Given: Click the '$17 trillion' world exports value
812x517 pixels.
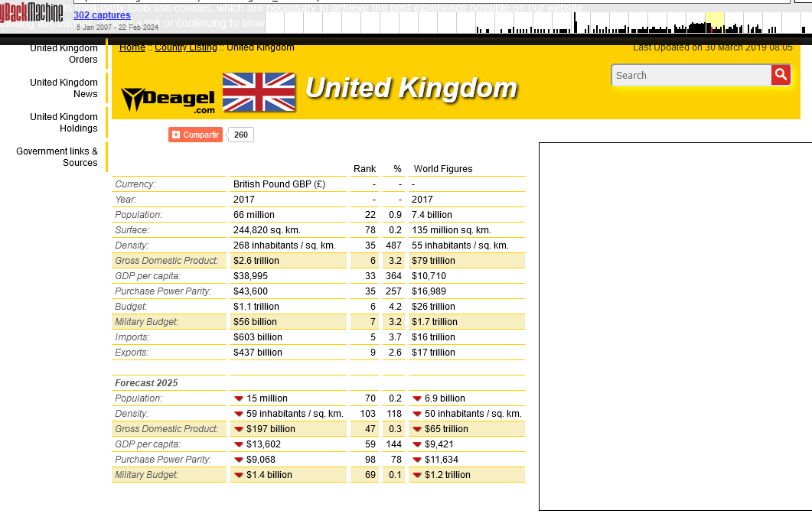Looking at the screenshot, I should tap(433, 353).
